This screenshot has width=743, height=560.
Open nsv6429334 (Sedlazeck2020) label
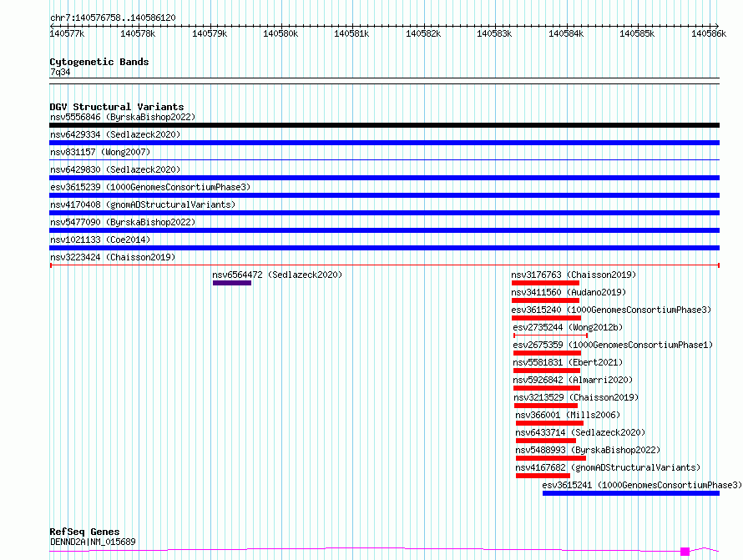pyautogui.click(x=115, y=134)
